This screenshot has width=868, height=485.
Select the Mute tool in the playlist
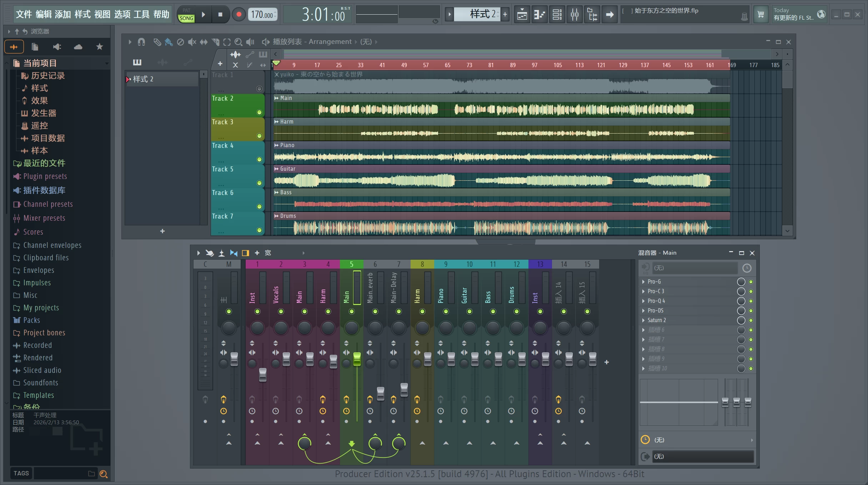click(192, 42)
